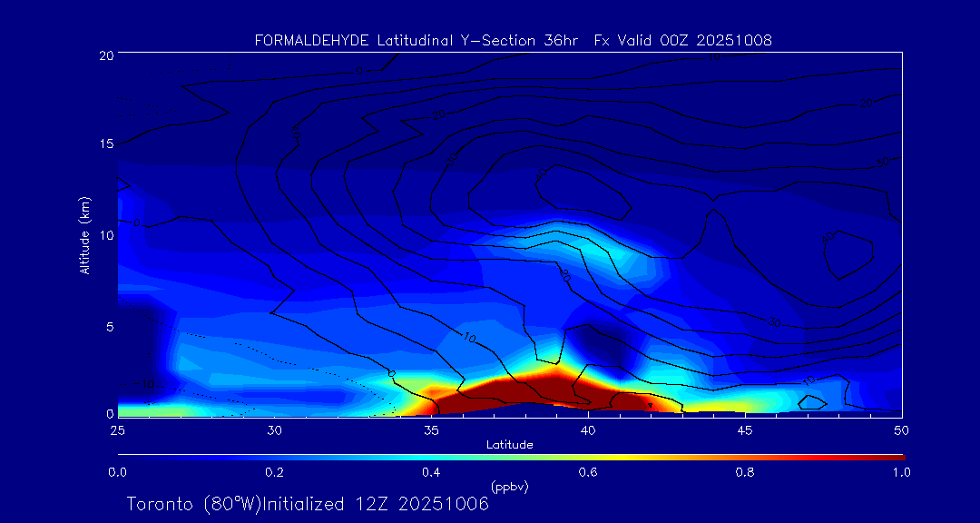Click the colorbar scale value 0.2
The height and width of the screenshot is (523, 980).
[274, 472]
